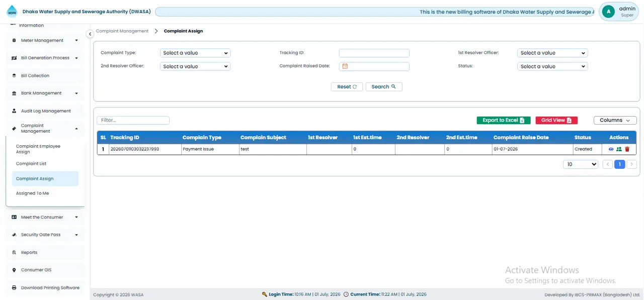644x300 pixels.
Task: Change the rows per page dropdown showing 10
Action: tap(581, 164)
